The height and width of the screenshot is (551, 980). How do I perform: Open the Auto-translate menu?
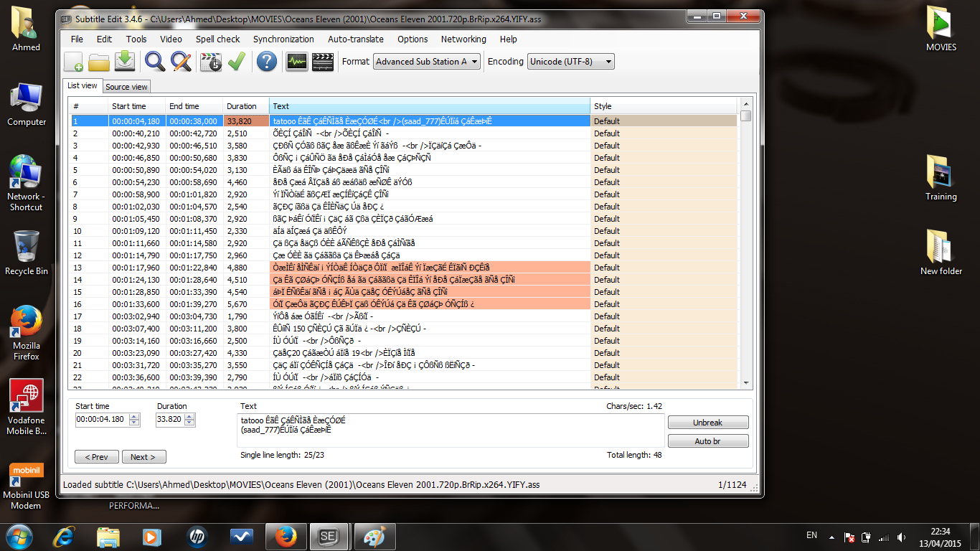coord(356,39)
